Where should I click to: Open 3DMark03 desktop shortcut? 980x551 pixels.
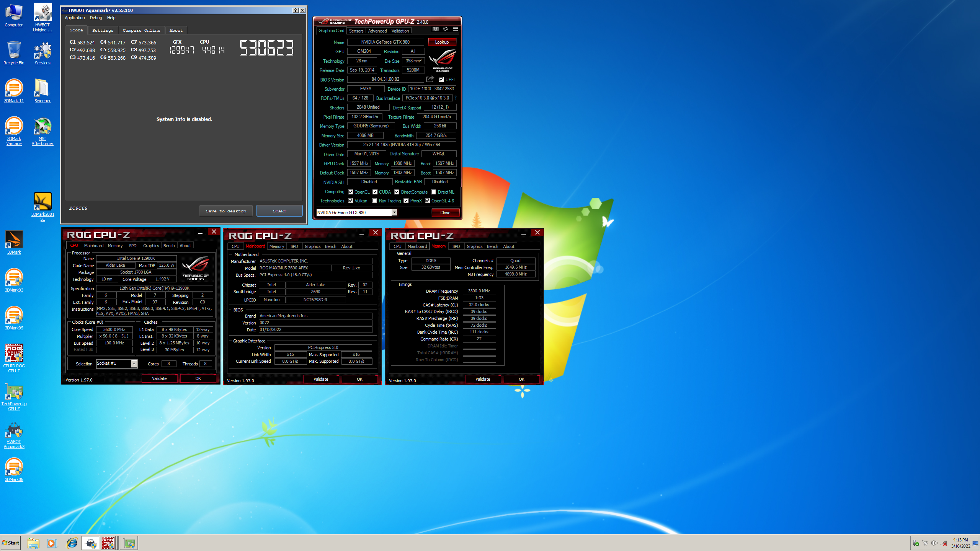click(14, 280)
